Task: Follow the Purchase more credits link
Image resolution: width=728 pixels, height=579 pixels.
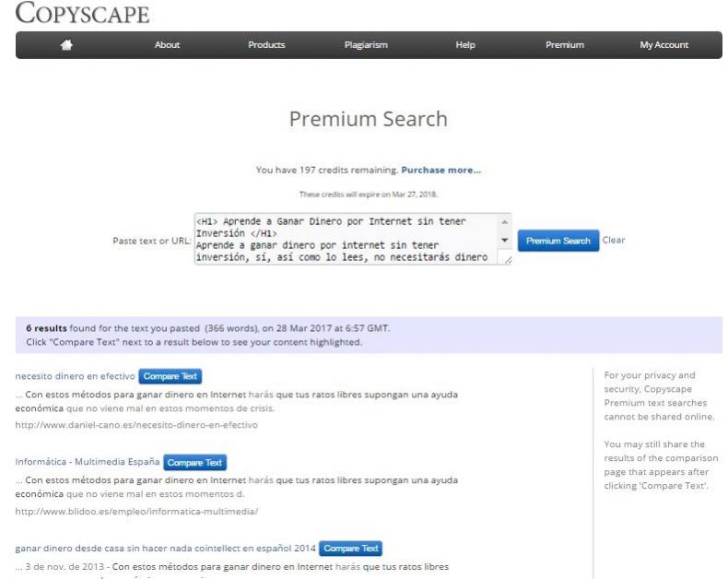Action: 440,171
